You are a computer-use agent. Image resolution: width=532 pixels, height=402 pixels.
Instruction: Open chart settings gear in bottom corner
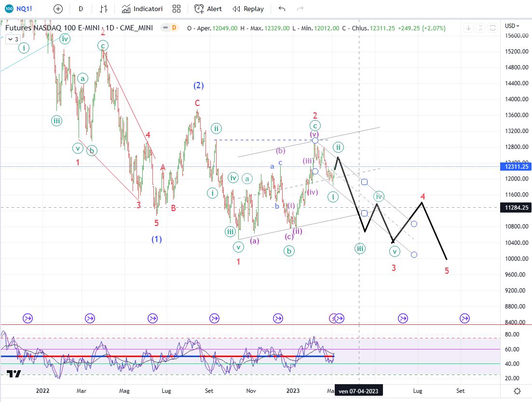[x=517, y=391]
